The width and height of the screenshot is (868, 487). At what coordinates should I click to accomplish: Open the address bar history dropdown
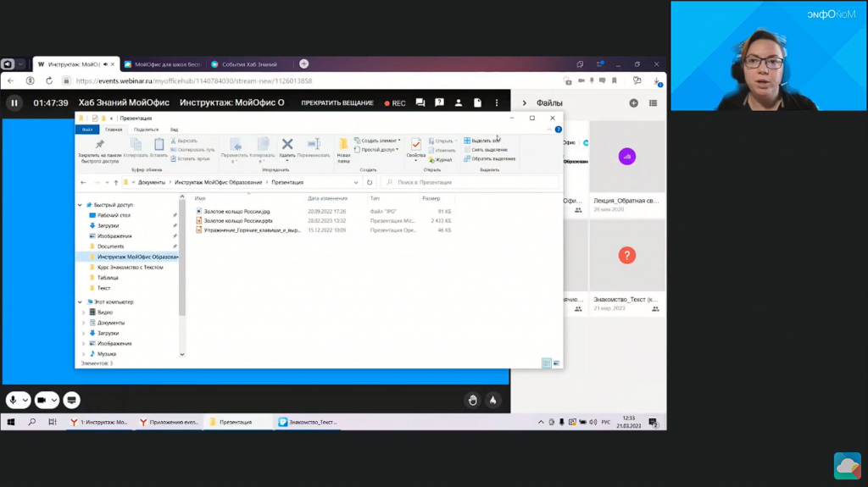point(356,183)
